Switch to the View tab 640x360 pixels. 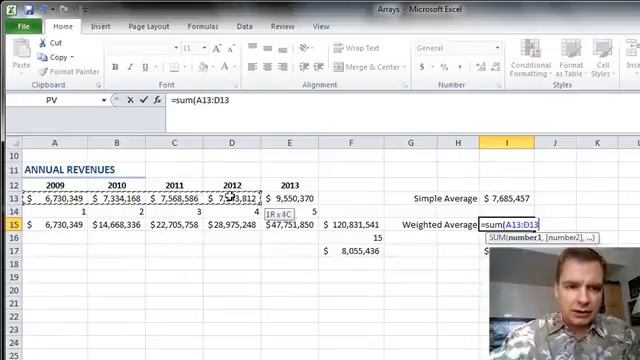[x=321, y=27]
